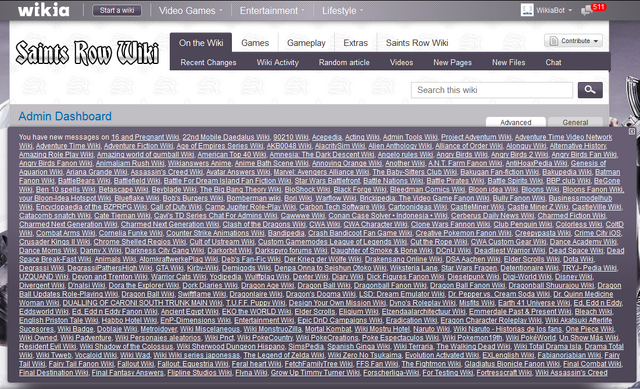
Task: Dismiss the new messages notification box
Action: pos(631,131)
